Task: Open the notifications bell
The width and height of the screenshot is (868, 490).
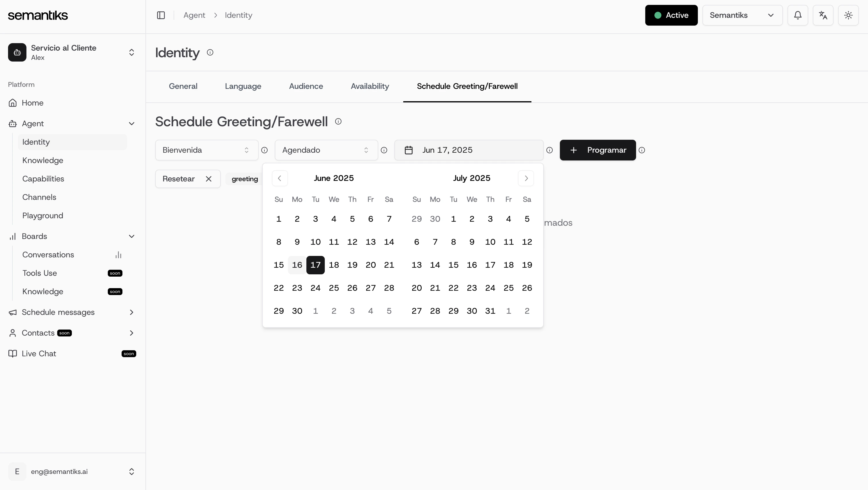Action: [x=797, y=15]
